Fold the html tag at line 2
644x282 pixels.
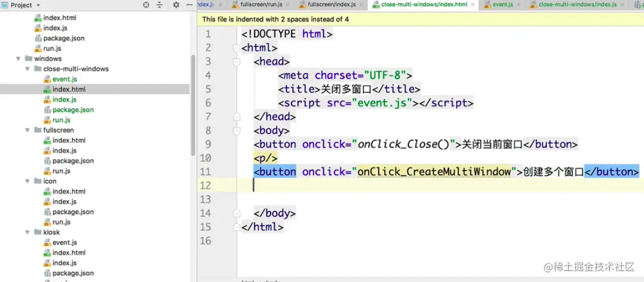click(236, 48)
